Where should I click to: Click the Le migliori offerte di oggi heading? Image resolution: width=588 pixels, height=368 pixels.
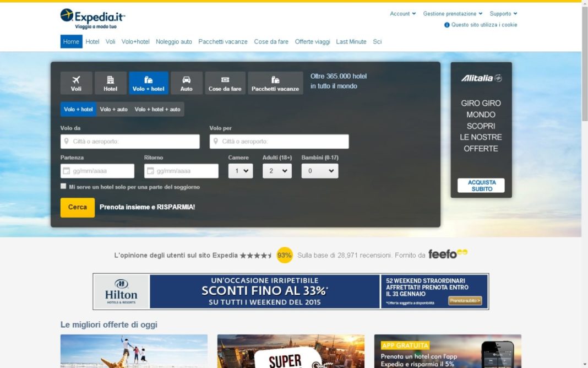tap(109, 324)
